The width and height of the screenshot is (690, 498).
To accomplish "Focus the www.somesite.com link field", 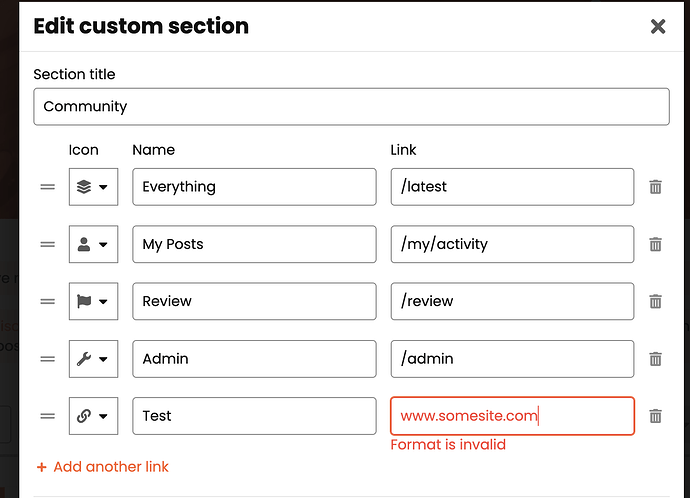I will click(x=511, y=416).
